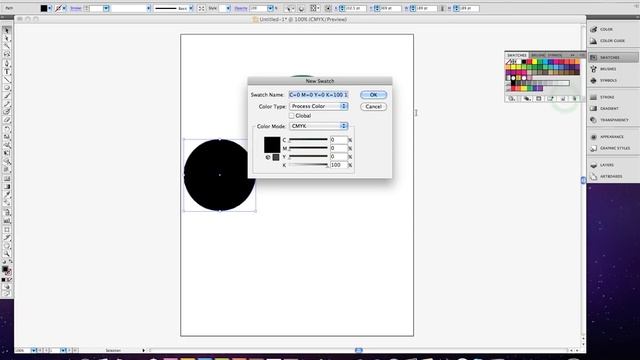Open the graphic Style dropdown
640x360 pixels.
tap(228, 8)
